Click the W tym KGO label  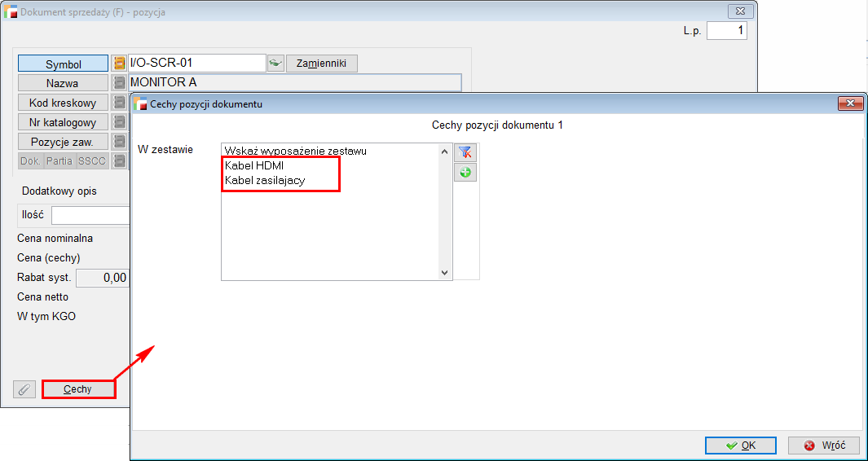[46, 317]
